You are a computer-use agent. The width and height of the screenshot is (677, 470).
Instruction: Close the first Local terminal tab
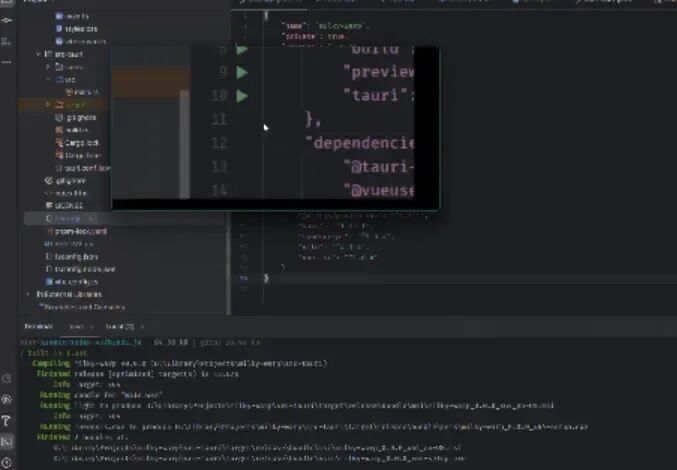91,327
